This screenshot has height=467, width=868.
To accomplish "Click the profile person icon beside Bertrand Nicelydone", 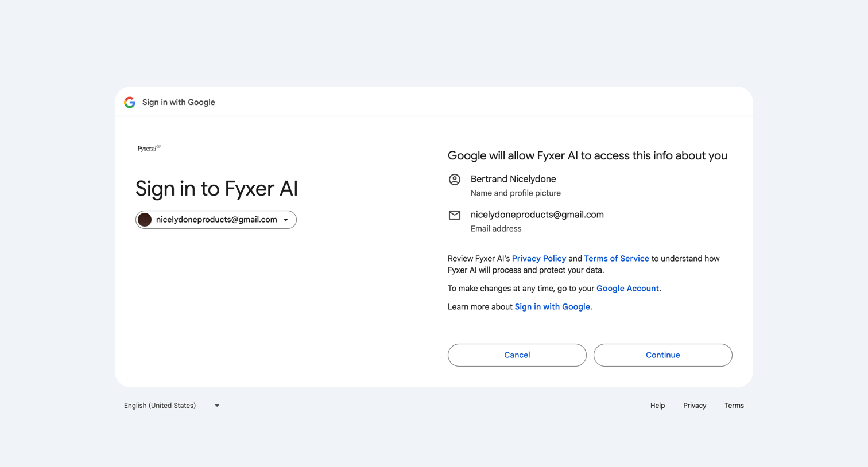I will point(455,180).
